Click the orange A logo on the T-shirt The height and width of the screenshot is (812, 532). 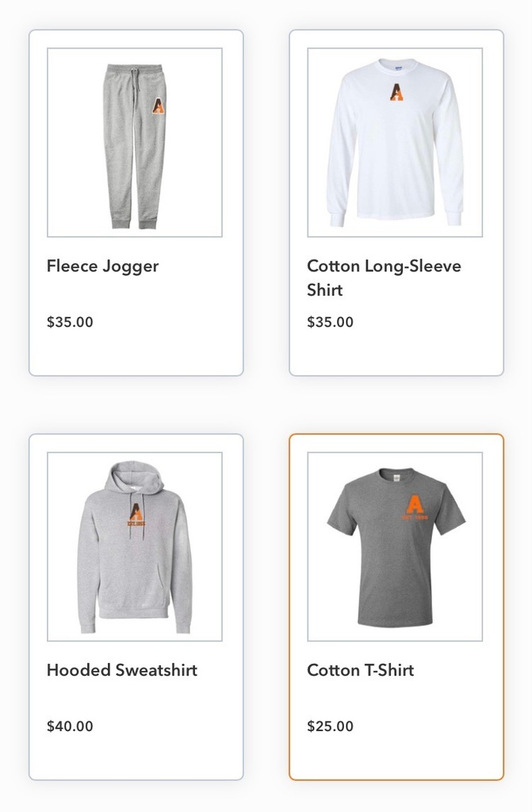(x=415, y=507)
